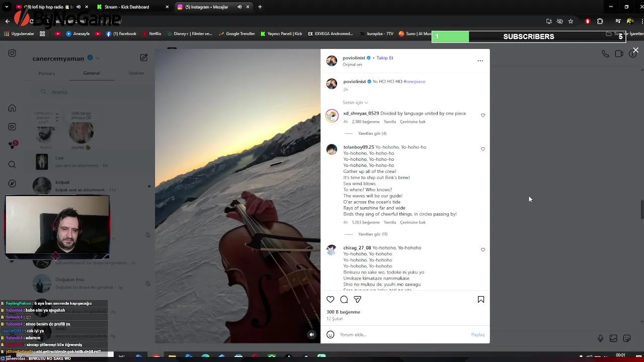
Task: Like xd_shreyas_0529's comment
Action: point(483,116)
